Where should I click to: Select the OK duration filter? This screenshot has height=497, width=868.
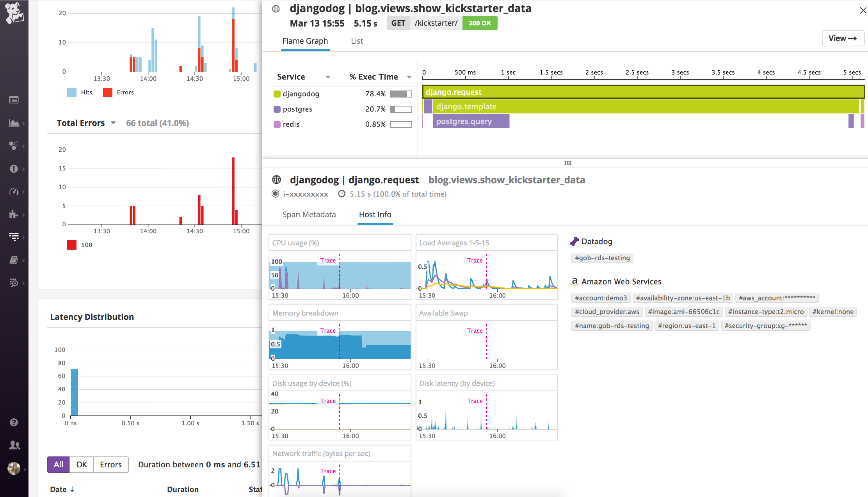(82, 464)
